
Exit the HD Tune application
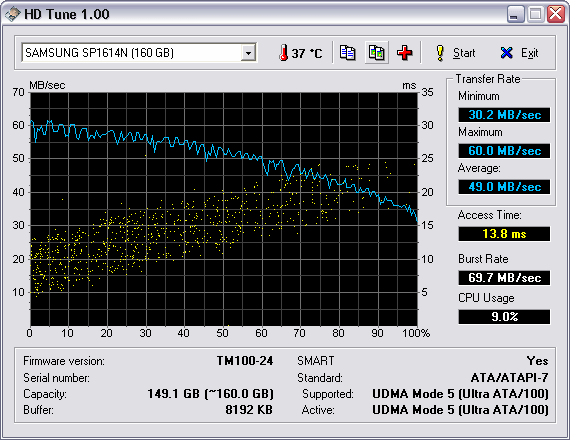(x=519, y=53)
